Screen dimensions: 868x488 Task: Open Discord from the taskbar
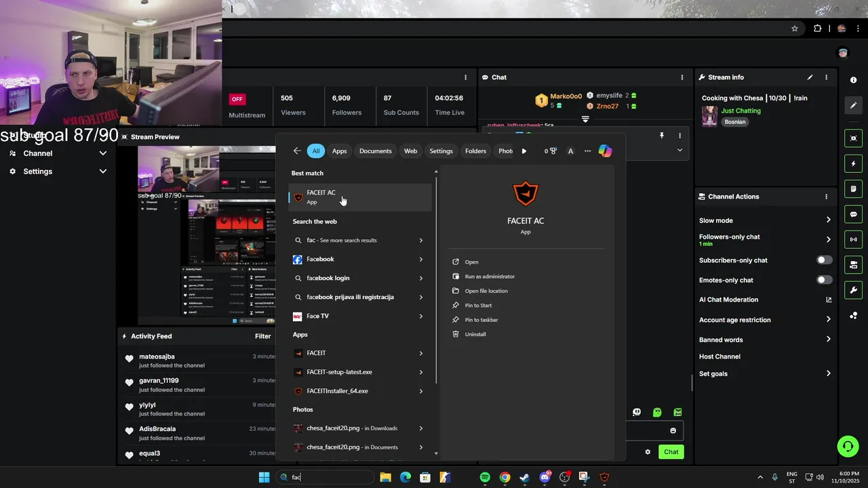tap(545, 477)
